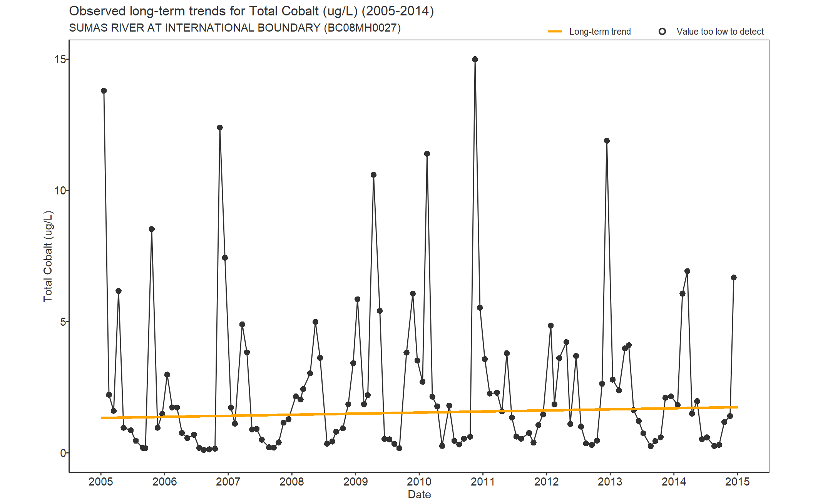Select the late-2005 peak point near 8.5
The height and width of the screenshot is (504, 813).
coord(152,229)
